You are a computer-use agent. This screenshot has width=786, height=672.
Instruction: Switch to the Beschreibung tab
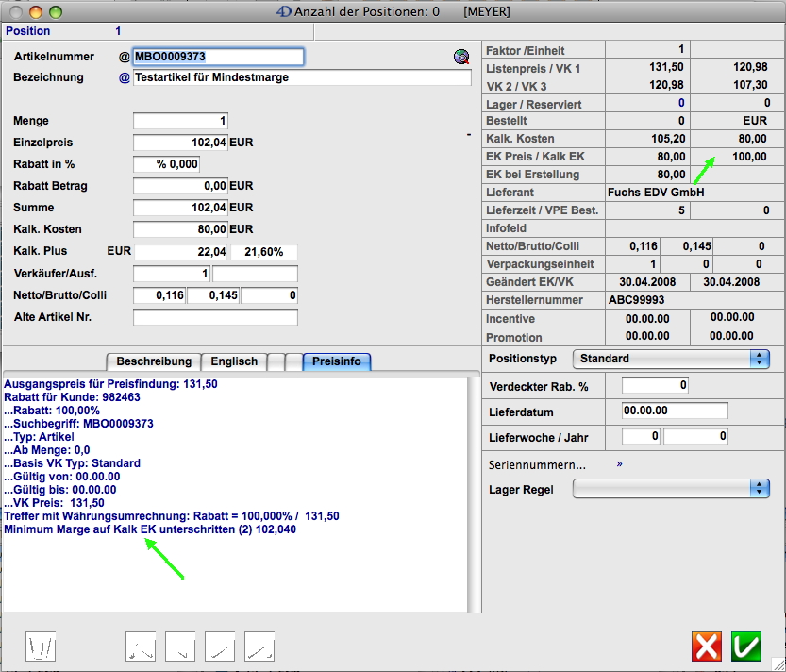(x=153, y=361)
